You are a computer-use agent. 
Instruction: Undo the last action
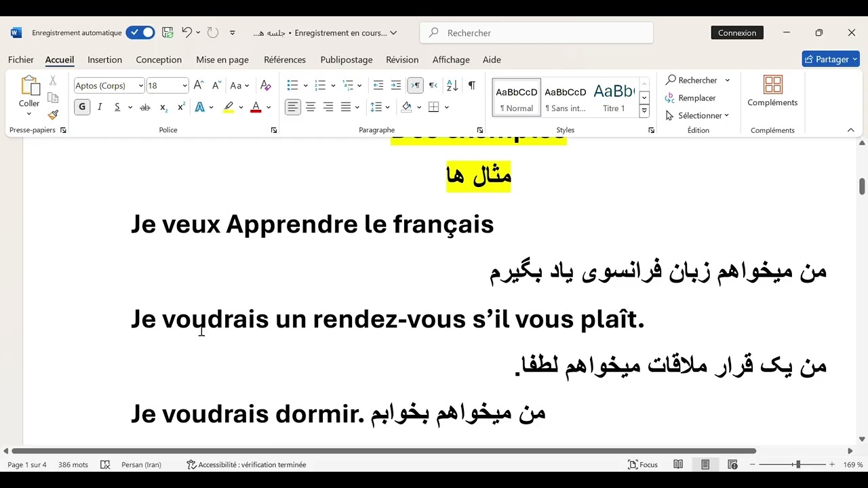click(x=186, y=33)
